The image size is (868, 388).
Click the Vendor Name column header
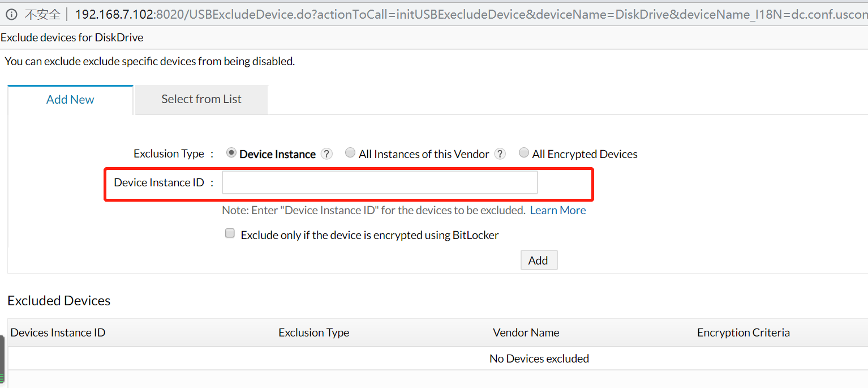[x=526, y=332]
